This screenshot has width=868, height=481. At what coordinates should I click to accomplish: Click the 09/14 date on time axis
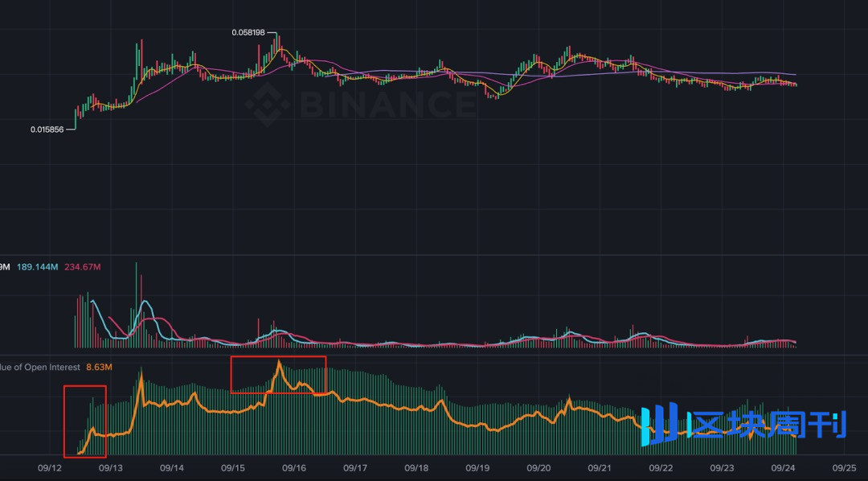coord(172,468)
